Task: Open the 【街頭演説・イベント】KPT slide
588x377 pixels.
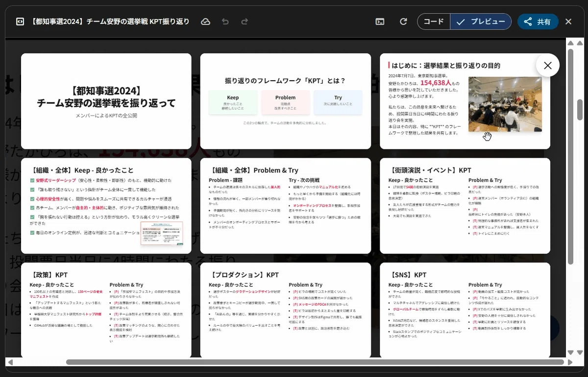Action: click(x=465, y=206)
